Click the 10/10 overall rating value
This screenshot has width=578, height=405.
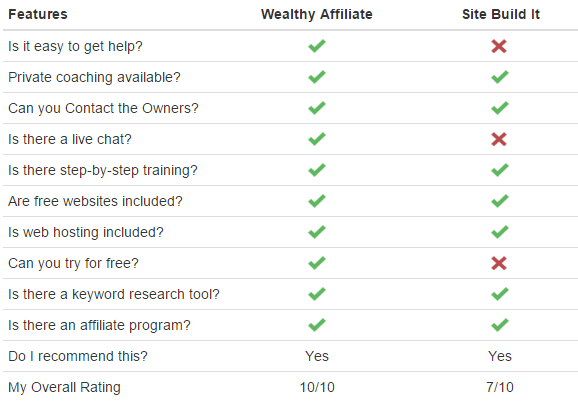click(317, 387)
